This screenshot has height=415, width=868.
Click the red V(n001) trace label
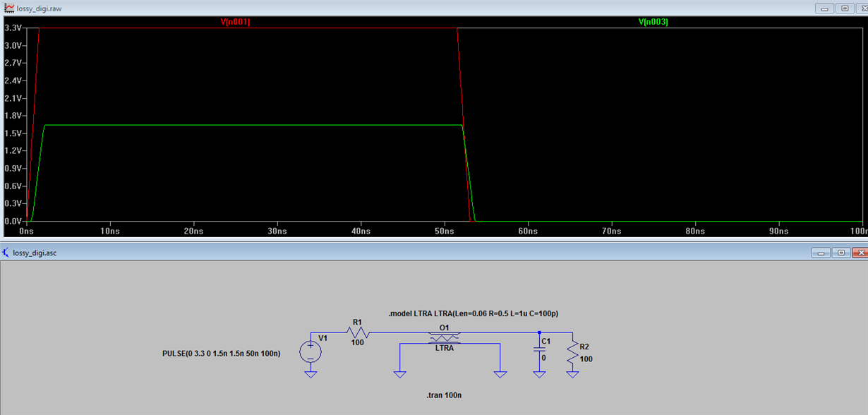click(235, 23)
